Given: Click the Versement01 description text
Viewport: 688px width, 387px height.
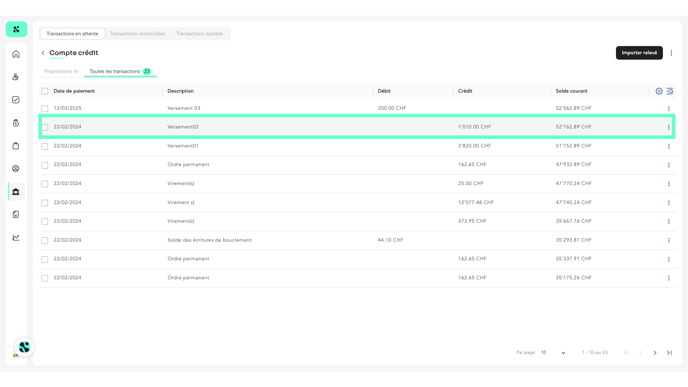Looking at the screenshot, I should click(x=183, y=146).
